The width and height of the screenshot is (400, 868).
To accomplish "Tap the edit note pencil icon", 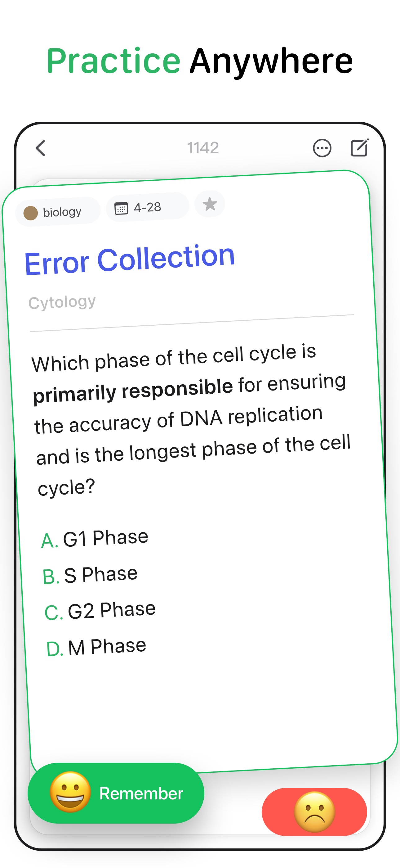I will pyautogui.click(x=360, y=147).
